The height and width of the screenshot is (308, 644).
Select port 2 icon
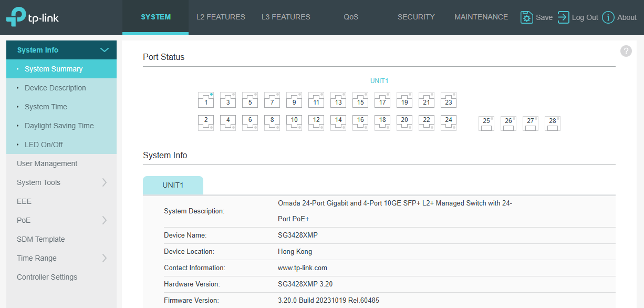pyautogui.click(x=206, y=122)
